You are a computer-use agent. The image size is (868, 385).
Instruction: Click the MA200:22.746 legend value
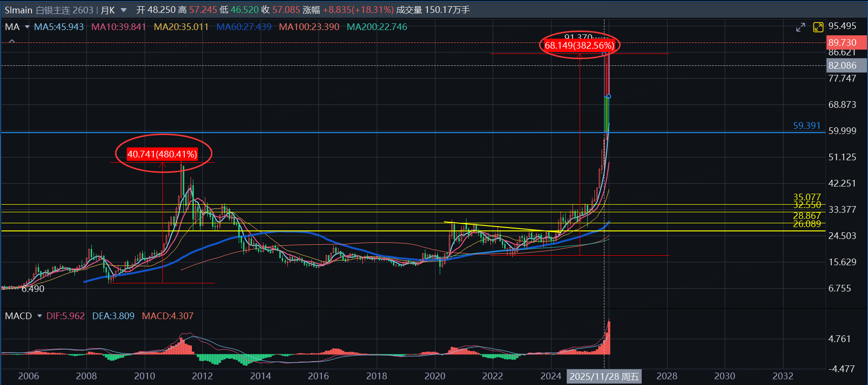pyautogui.click(x=377, y=27)
